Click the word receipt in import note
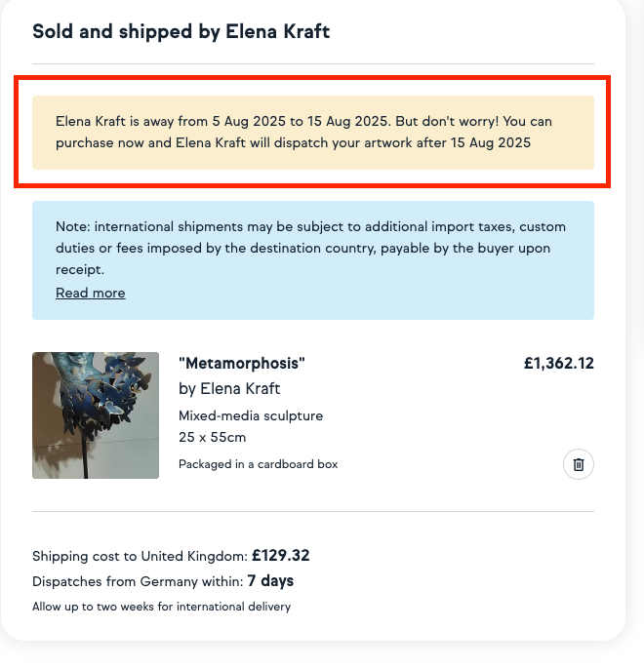This screenshot has width=644, height=669. [x=80, y=269]
